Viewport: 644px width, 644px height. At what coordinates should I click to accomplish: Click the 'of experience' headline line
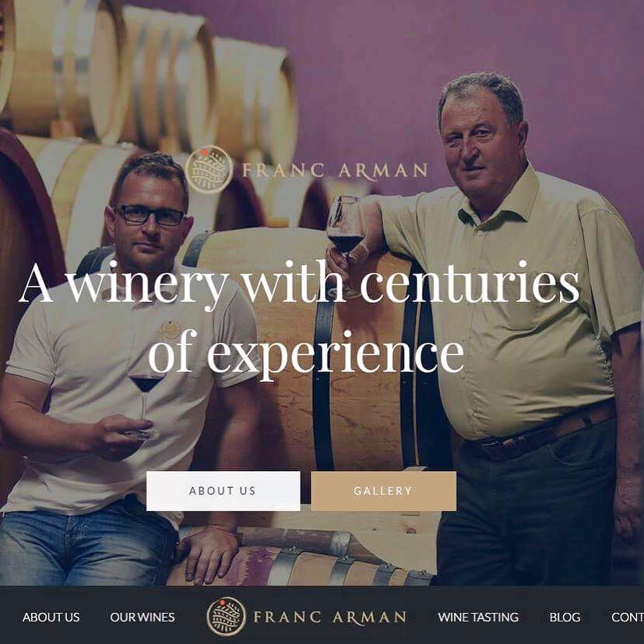pyautogui.click(x=306, y=353)
